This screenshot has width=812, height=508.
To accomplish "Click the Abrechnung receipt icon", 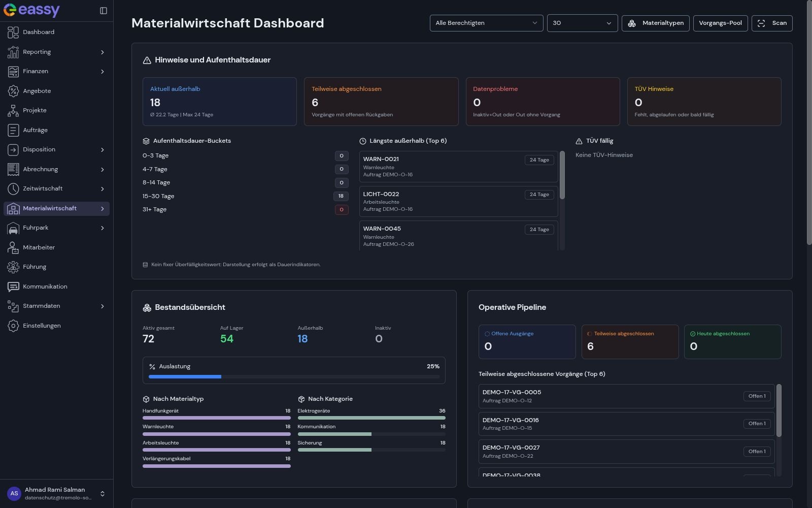I will [x=13, y=169].
